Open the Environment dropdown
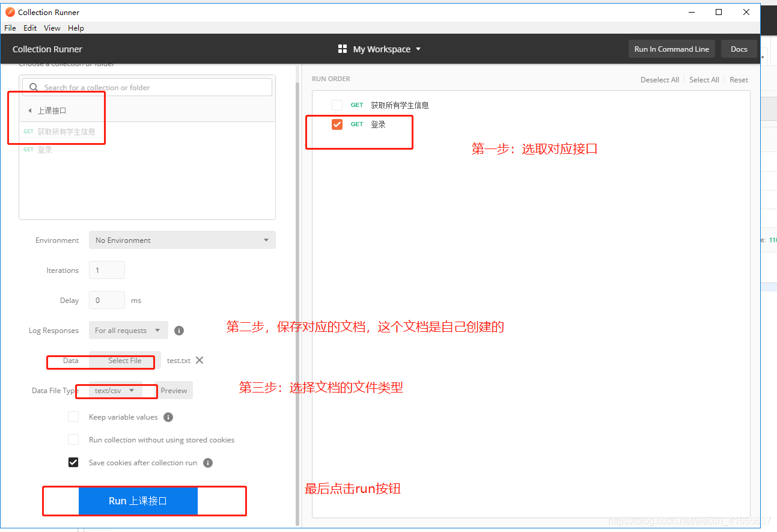 (x=182, y=240)
